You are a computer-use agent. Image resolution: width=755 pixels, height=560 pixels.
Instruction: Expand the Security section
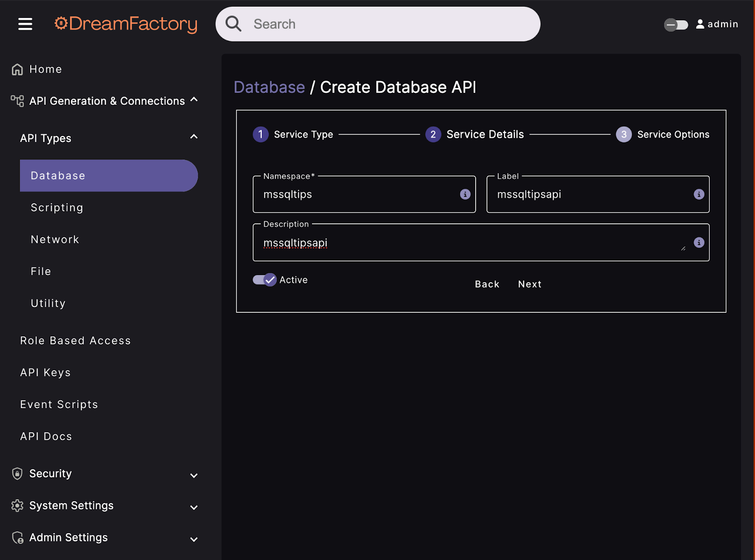(194, 475)
